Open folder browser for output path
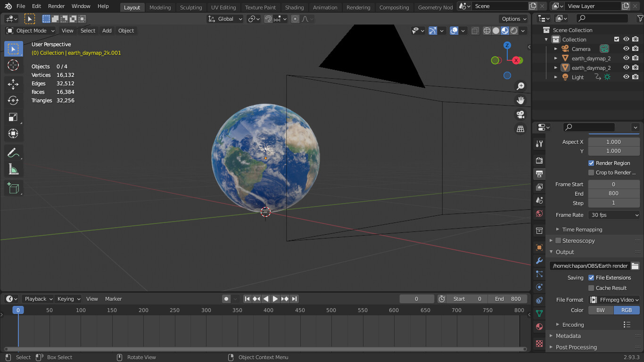This screenshot has height=362, width=644. (635, 266)
